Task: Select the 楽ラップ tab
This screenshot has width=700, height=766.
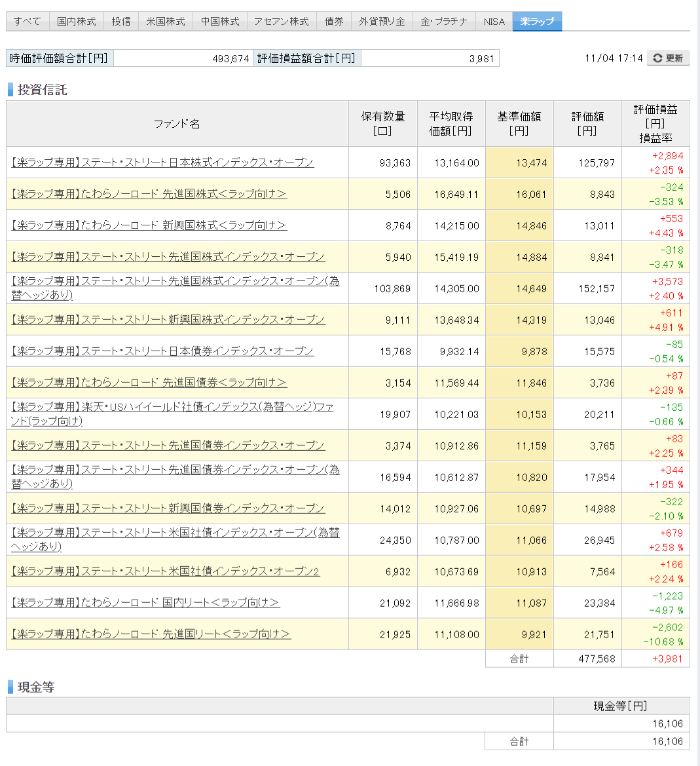Action: point(537,22)
